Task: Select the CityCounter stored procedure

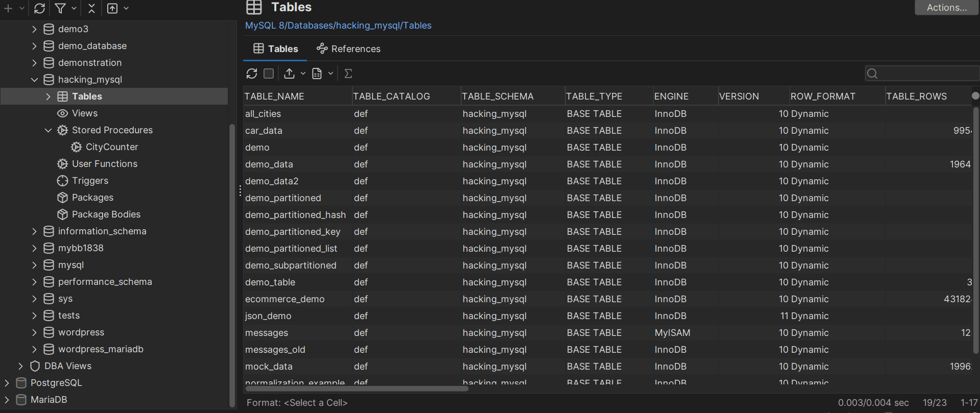Action: (111, 147)
